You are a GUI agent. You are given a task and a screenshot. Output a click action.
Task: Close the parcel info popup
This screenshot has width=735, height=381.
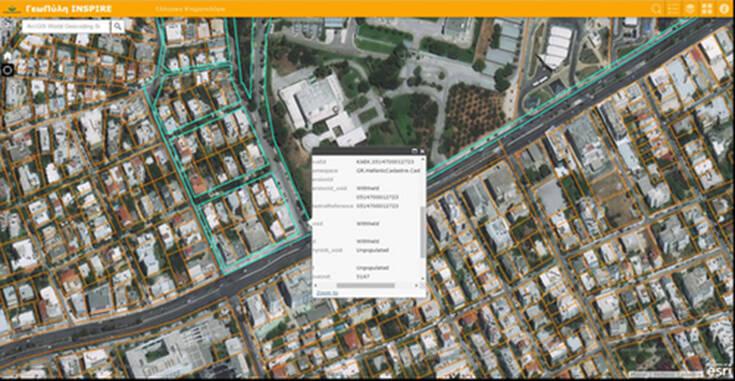(422, 151)
